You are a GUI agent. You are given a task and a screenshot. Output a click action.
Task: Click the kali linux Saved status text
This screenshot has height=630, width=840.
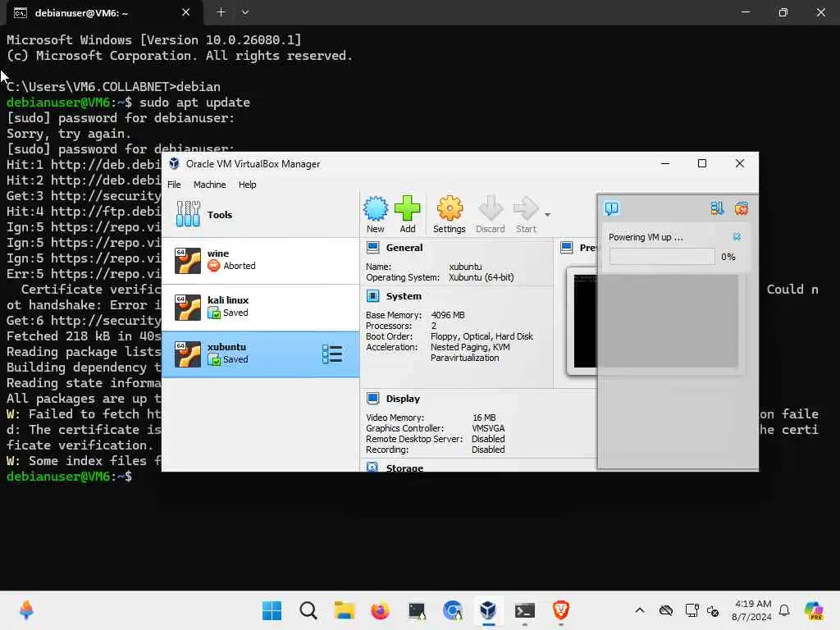point(235,313)
